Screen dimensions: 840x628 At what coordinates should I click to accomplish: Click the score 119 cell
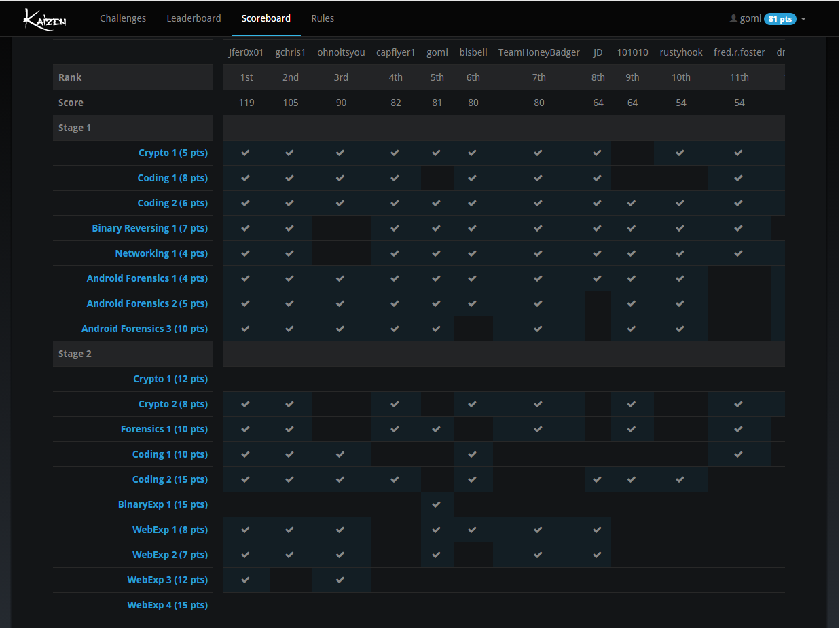(x=246, y=103)
